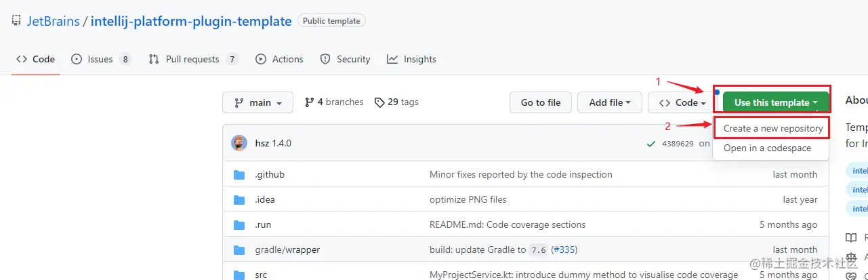This screenshot has width=868, height=280.
Task: Open the JetBrains owner link
Action: pyautogui.click(x=53, y=21)
